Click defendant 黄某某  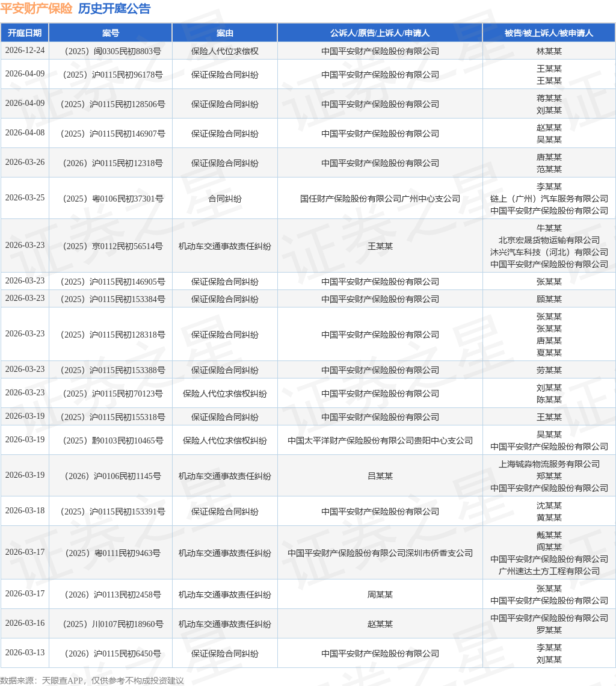(549, 518)
